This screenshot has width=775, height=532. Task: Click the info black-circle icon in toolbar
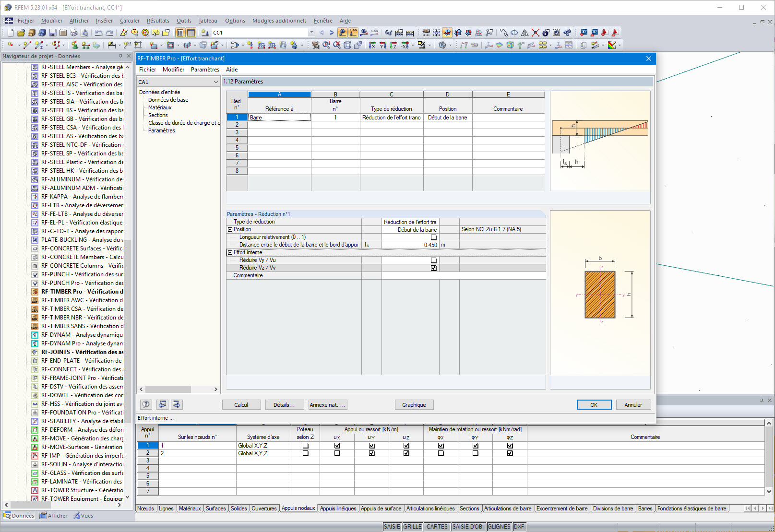[546, 33]
